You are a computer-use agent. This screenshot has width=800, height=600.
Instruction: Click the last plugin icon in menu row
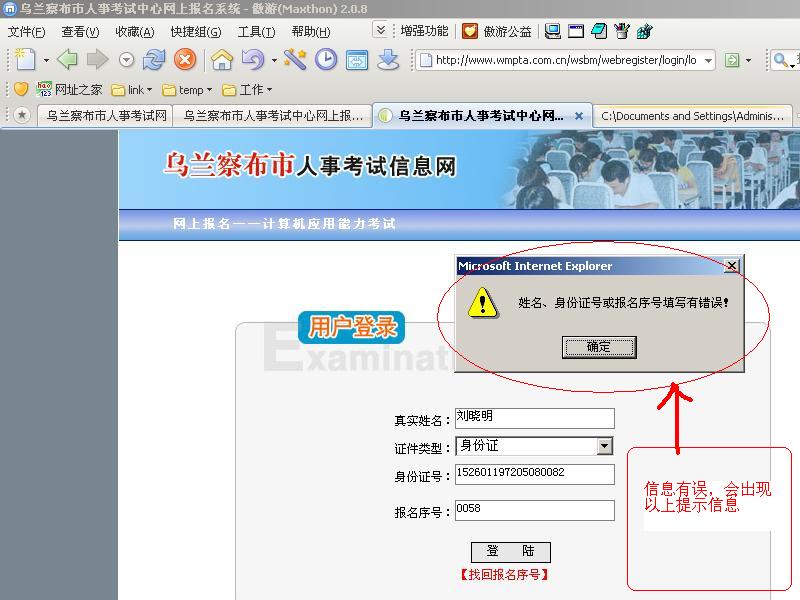point(644,32)
